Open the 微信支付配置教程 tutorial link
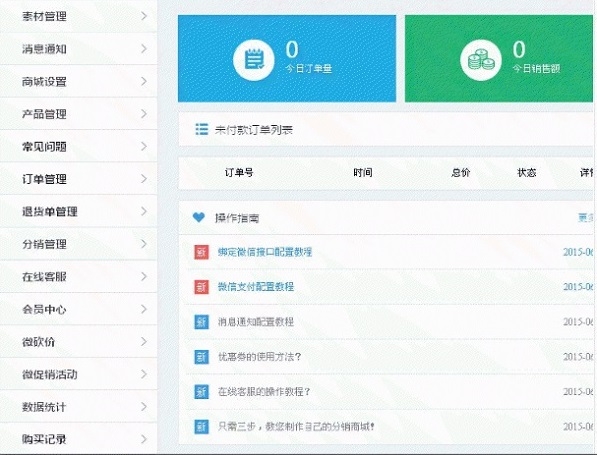Viewport: 597px width, 455px height. click(x=256, y=287)
